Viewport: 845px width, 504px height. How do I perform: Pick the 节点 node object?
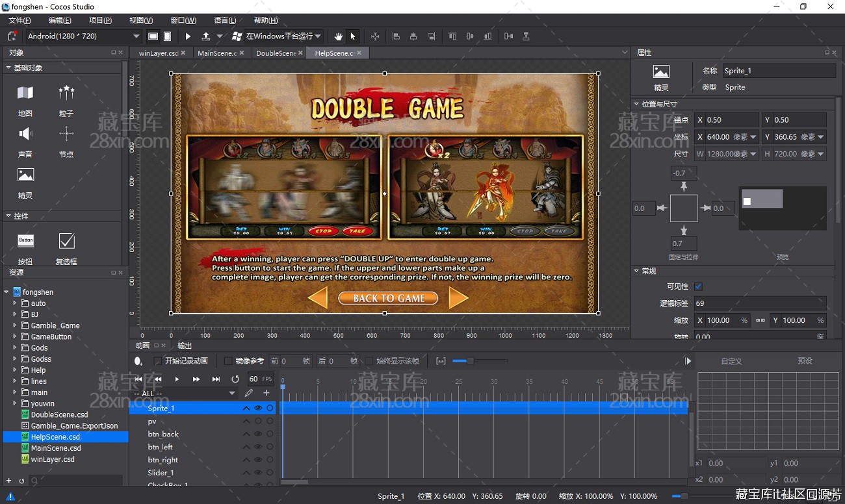click(66, 141)
